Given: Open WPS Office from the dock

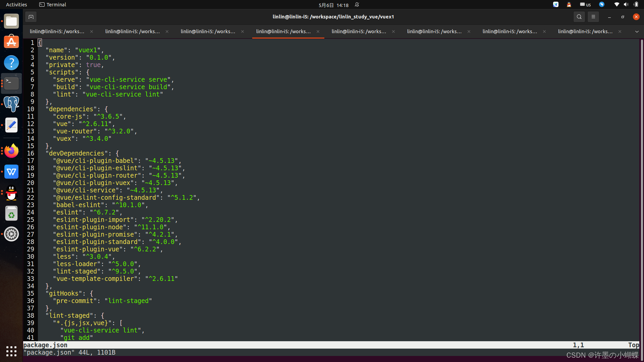Looking at the screenshot, I should pos(11,172).
